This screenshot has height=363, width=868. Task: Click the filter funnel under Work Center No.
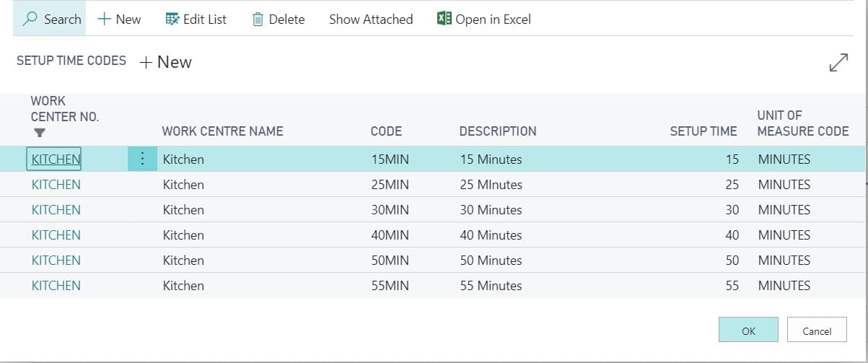pos(40,133)
